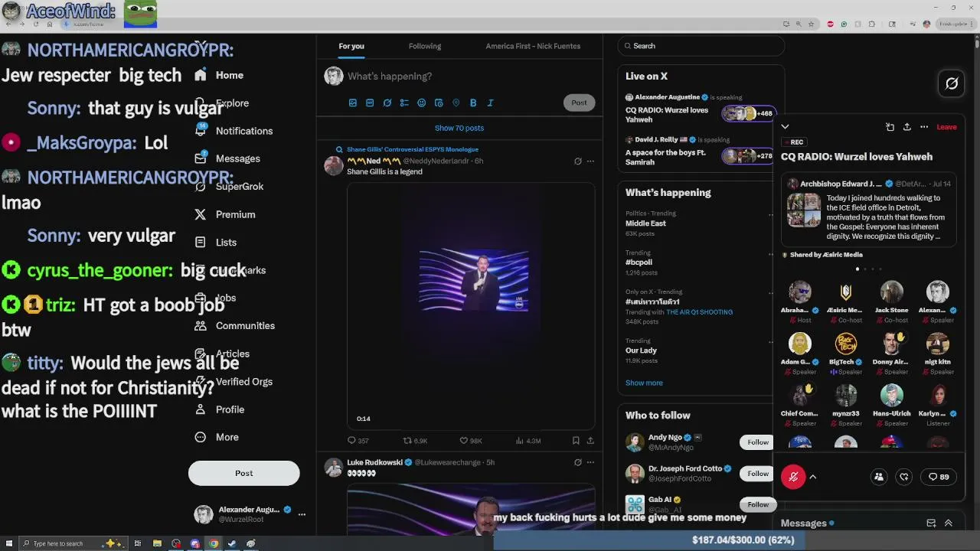Open more options on Luke Rudkowski's post

point(590,462)
